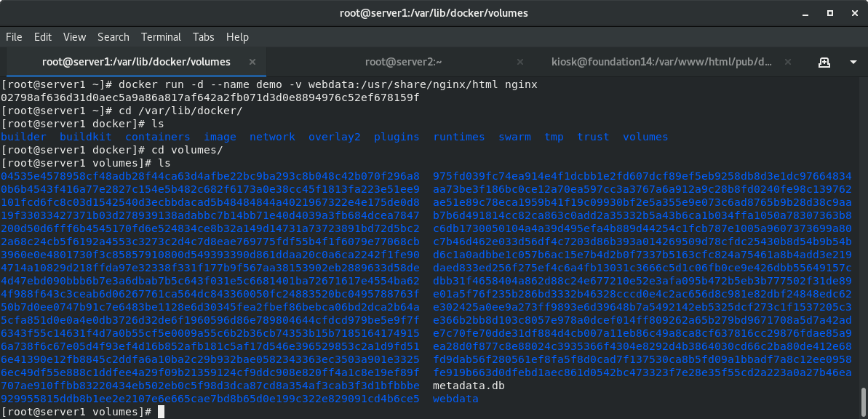
Task: Click the containers directory entry
Action: 158,137
